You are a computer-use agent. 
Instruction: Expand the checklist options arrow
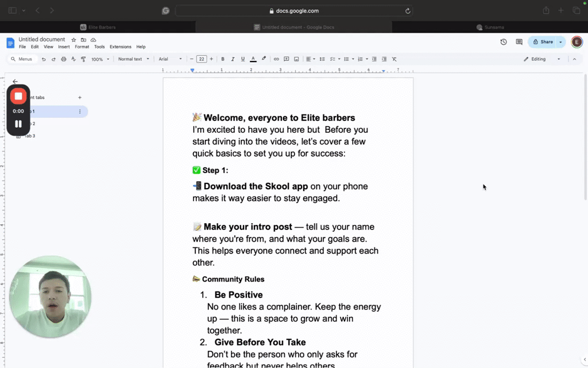[339, 59]
